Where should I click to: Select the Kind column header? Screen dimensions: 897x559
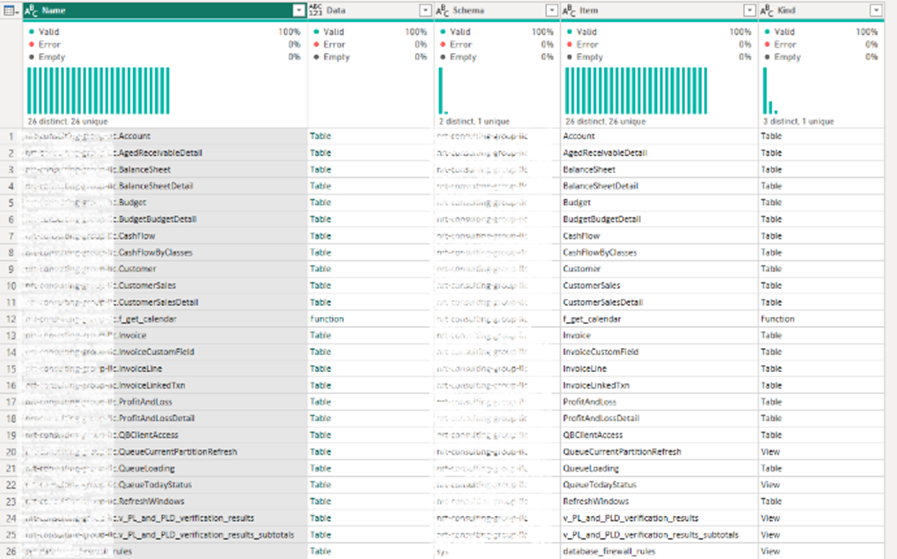tap(815, 10)
